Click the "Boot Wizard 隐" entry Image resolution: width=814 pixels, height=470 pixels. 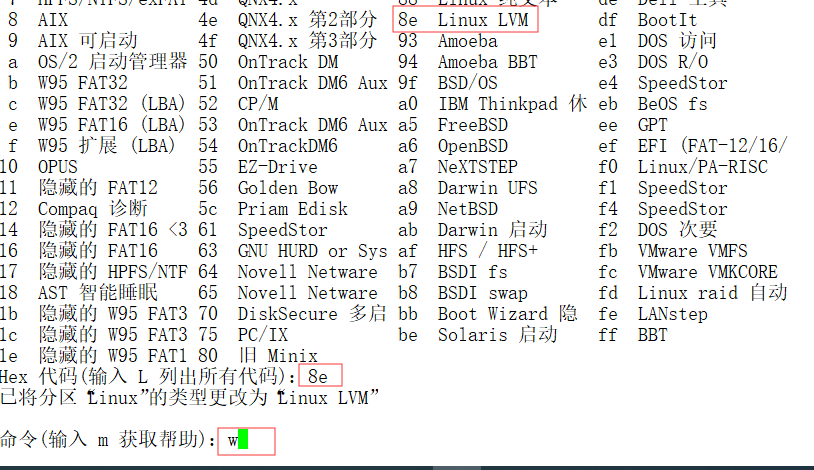[x=508, y=314]
